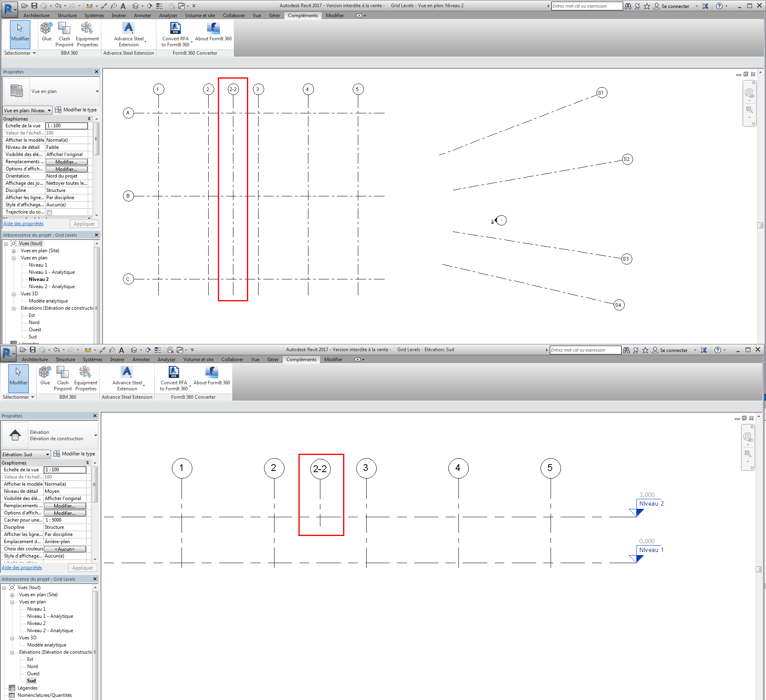Select Nomenclatures/Quantités in the project browser
This screenshot has width=766, height=700.
coord(44,695)
